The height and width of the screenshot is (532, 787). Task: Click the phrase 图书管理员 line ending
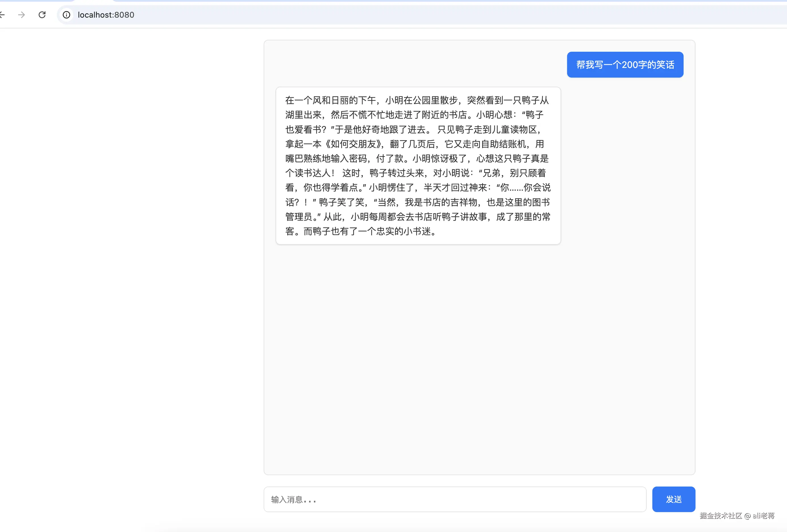541,202
